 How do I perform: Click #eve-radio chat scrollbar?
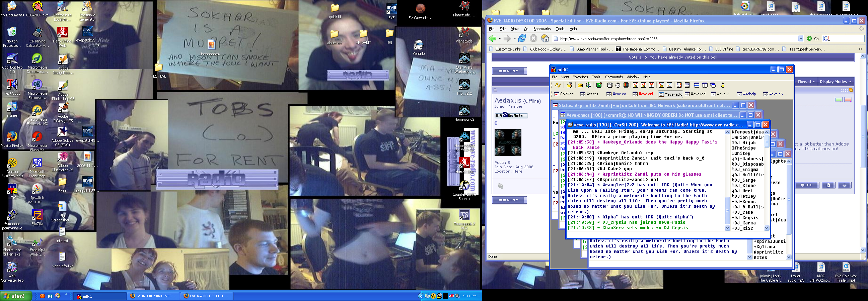[727, 180]
